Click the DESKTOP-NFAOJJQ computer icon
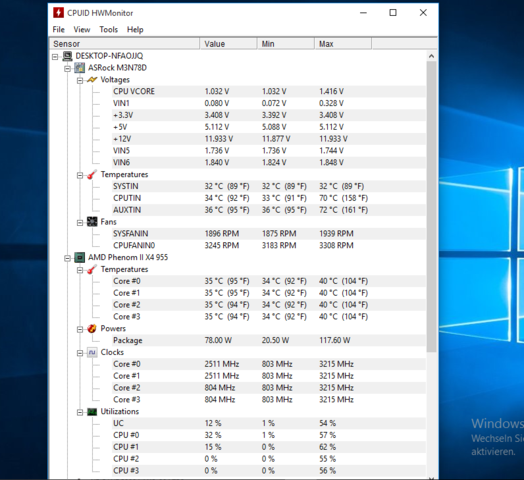 tap(67, 56)
